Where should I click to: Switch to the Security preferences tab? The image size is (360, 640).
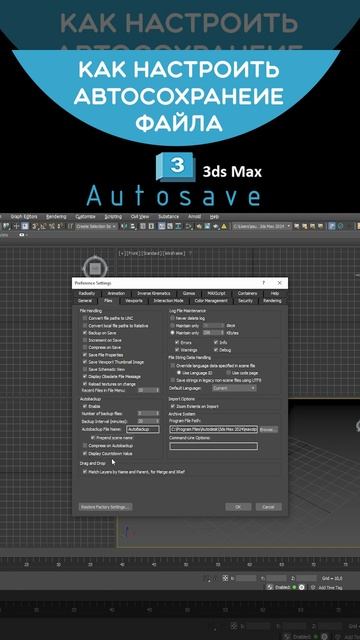coord(245,301)
